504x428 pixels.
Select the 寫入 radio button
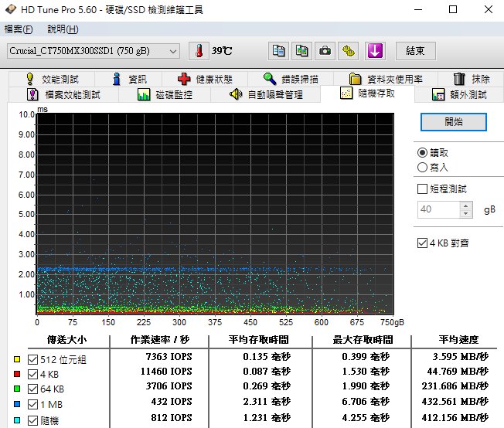tap(422, 167)
